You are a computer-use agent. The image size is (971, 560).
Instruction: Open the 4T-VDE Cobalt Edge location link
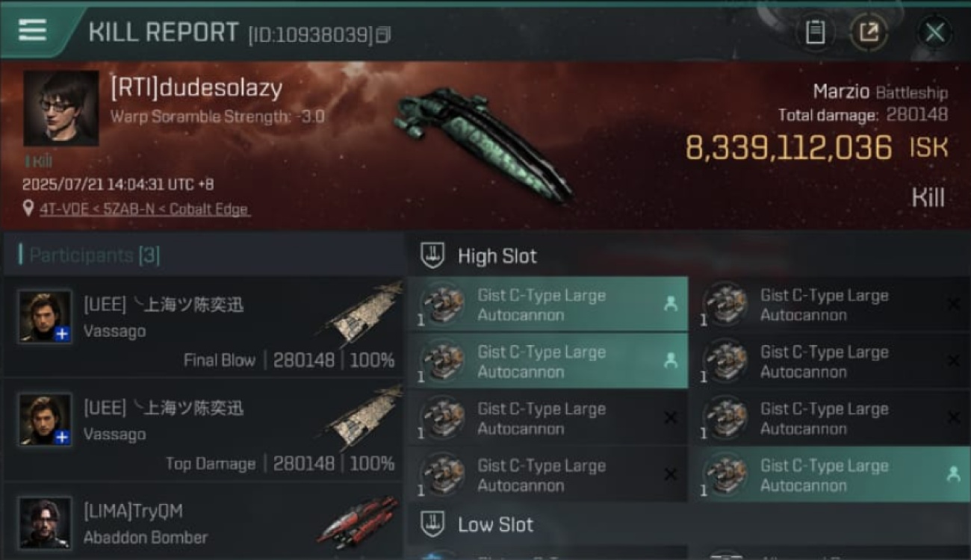click(144, 210)
